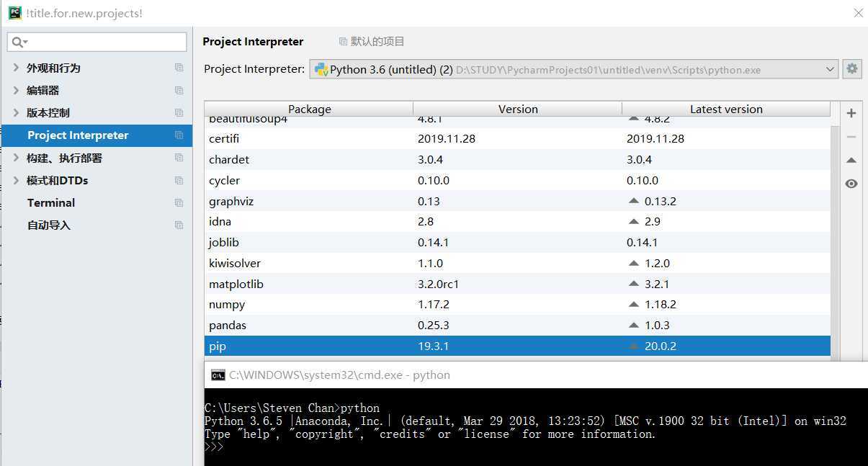Click the upgrade arrow in the graphviz row
The width and height of the screenshot is (868, 466).
coord(634,201)
